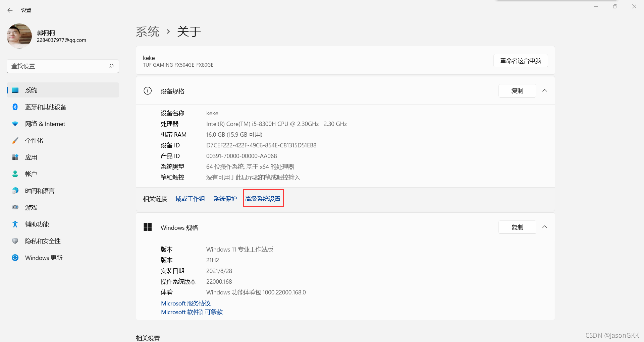Focus the 查找设置 search field
The image size is (644, 342).
coord(63,66)
